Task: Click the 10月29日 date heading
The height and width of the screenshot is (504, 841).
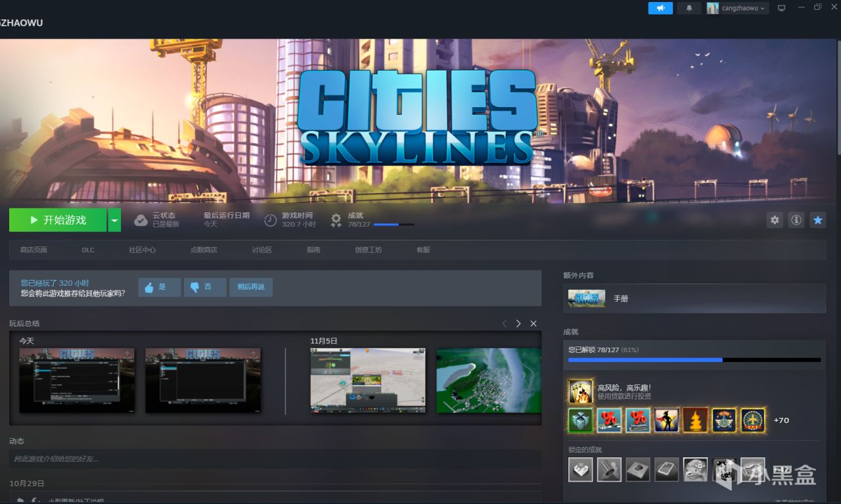Action: 27,483
